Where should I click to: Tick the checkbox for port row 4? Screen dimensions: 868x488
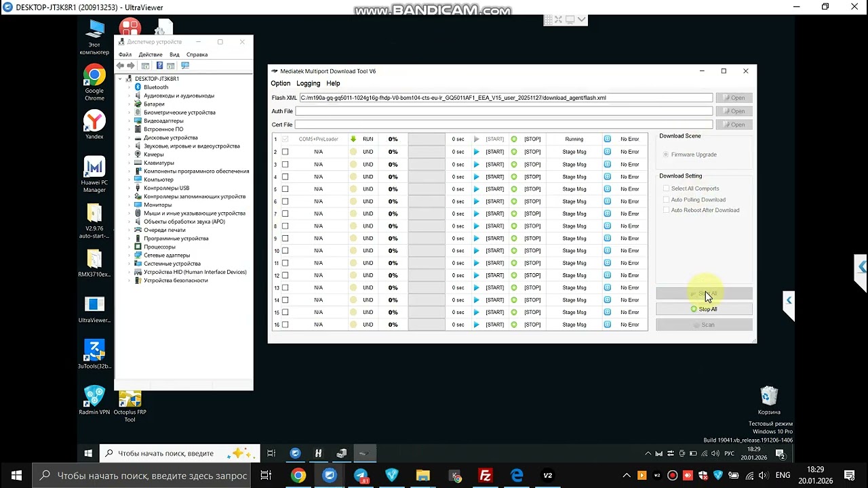click(285, 177)
